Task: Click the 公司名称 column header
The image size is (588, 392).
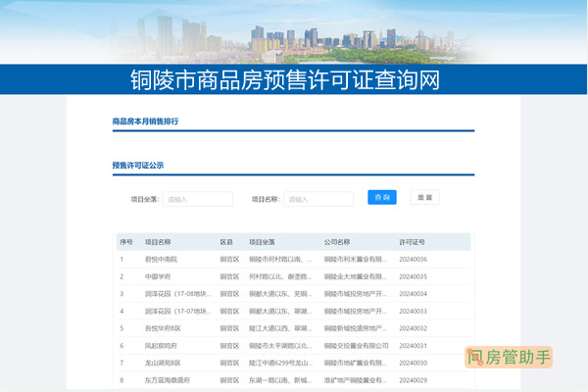Action: point(337,241)
